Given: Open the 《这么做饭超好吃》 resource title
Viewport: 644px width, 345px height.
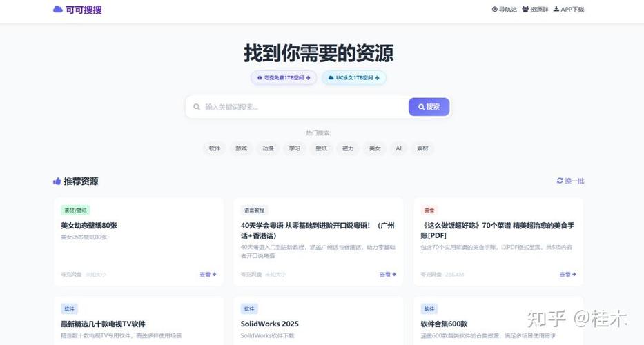Looking at the screenshot, I should coord(498,230).
